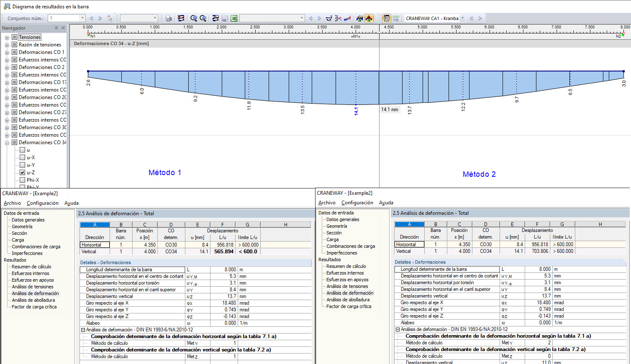Click the print icon in the toolbar

click(x=168, y=18)
